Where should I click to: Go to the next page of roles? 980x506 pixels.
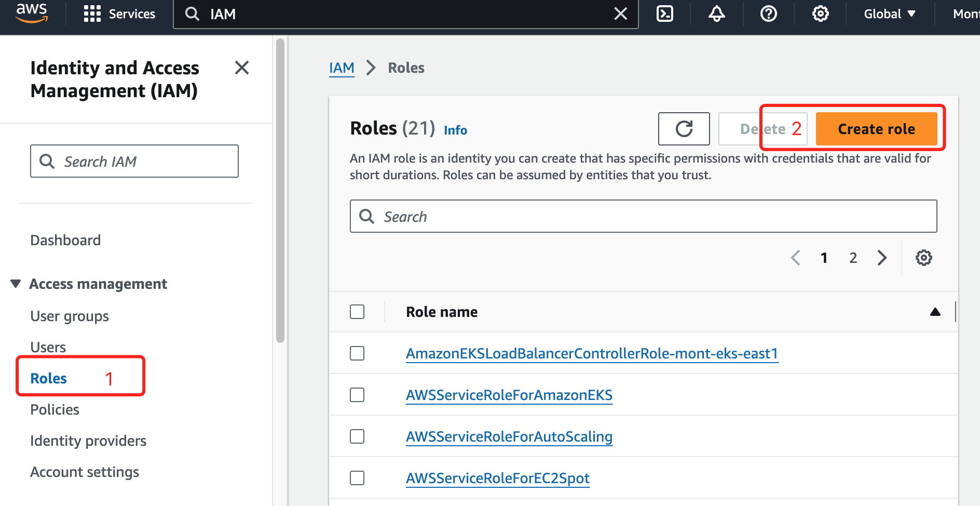(x=882, y=258)
